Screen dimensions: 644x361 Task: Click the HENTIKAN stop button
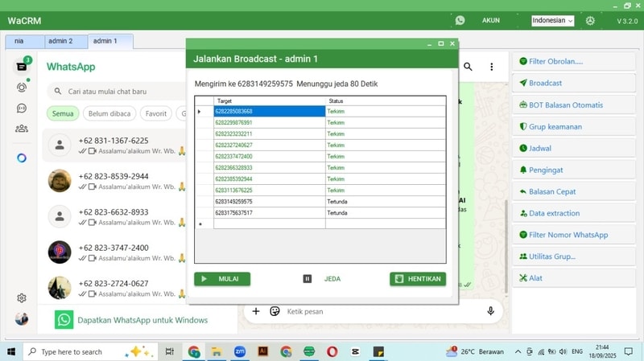418,279
